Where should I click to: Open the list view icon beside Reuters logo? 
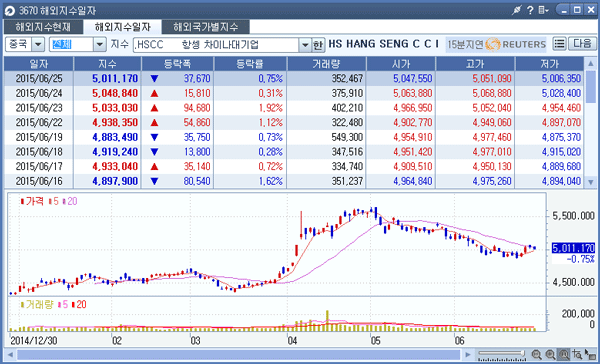click(x=559, y=44)
